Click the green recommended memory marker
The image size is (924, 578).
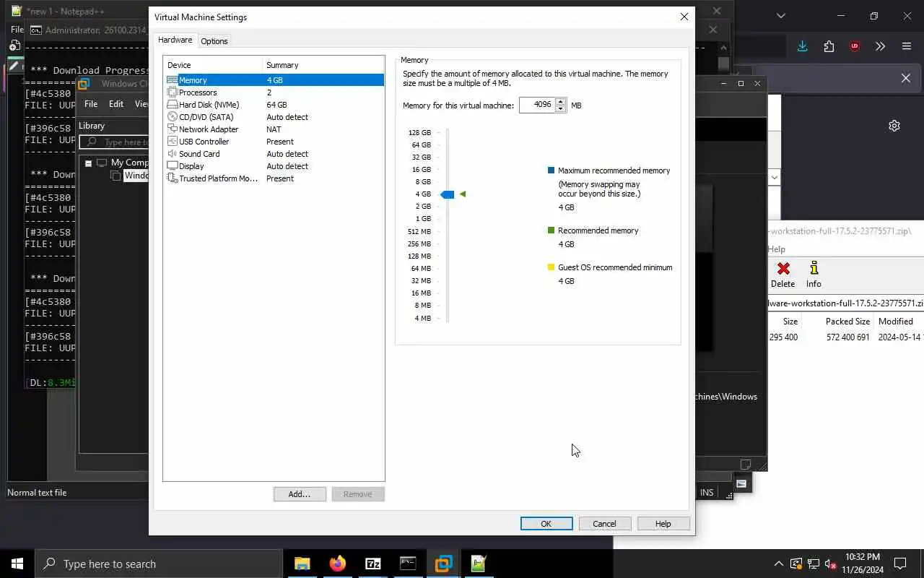pyautogui.click(x=463, y=194)
